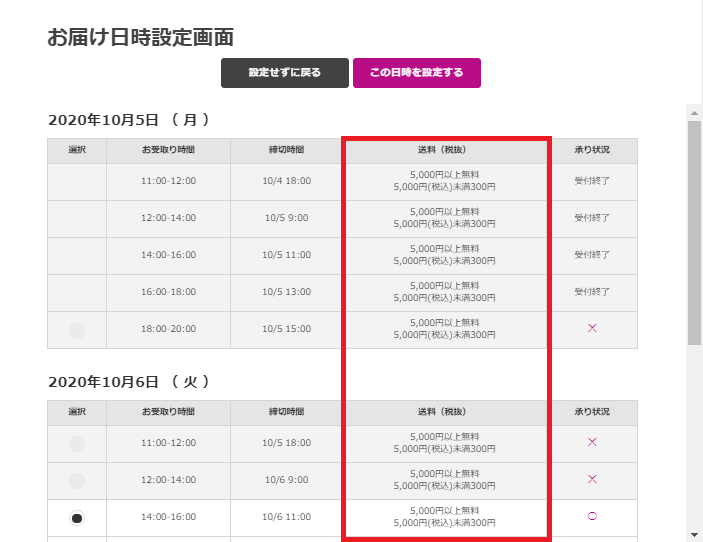Click 'この日時を設定する' button
Viewport: 703px width, 542px height.
[416, 73]
